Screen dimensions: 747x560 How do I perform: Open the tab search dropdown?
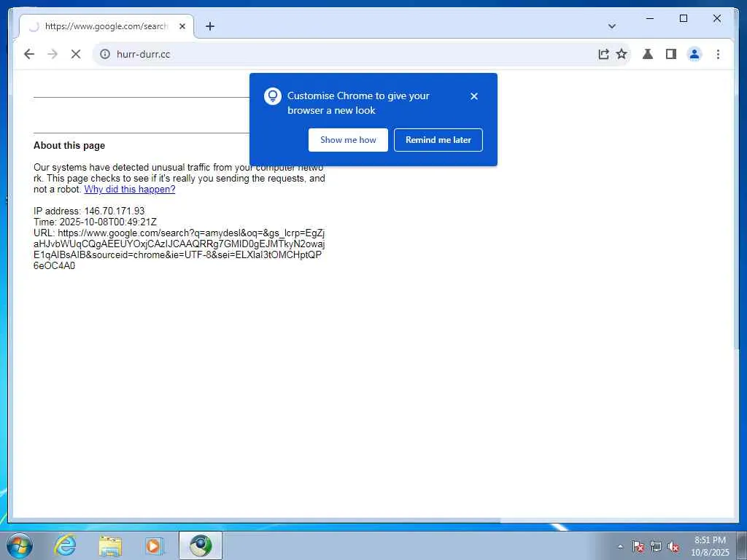612,26
